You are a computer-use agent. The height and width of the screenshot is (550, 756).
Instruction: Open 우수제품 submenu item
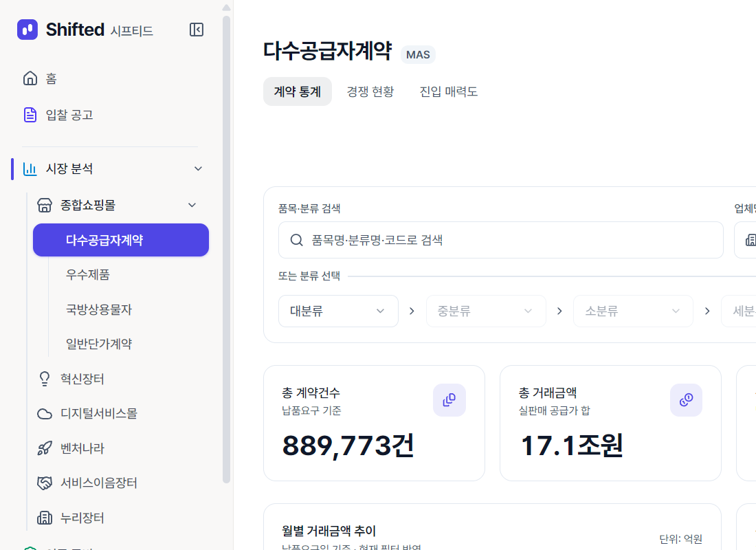(88, 274)
